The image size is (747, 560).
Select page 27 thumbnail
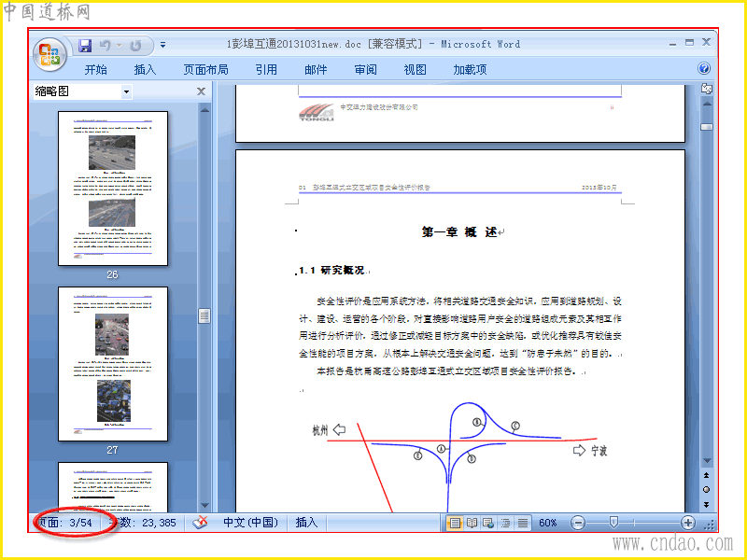(113, 364)
